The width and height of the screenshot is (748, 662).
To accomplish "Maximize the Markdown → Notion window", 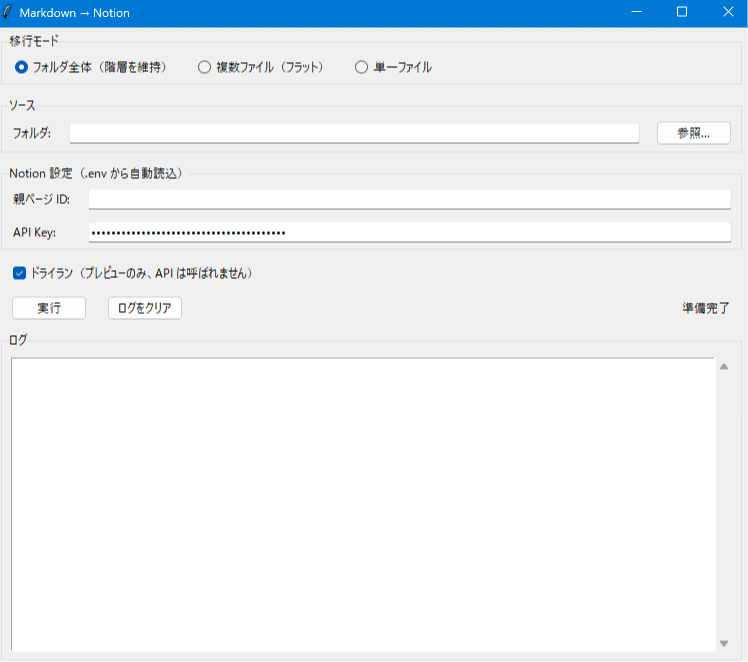I will pyautogui.click(x=682, y=12).
